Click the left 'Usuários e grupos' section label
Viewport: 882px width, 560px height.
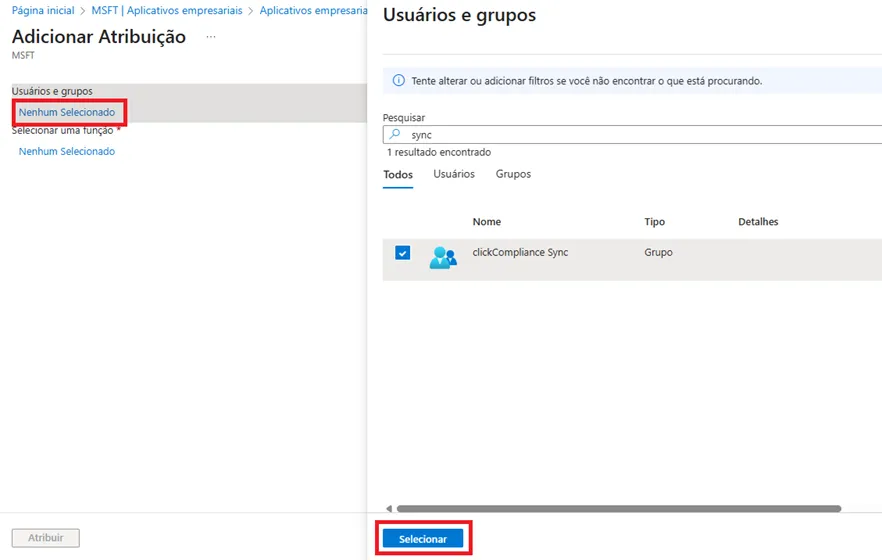[x=52, y=91]
